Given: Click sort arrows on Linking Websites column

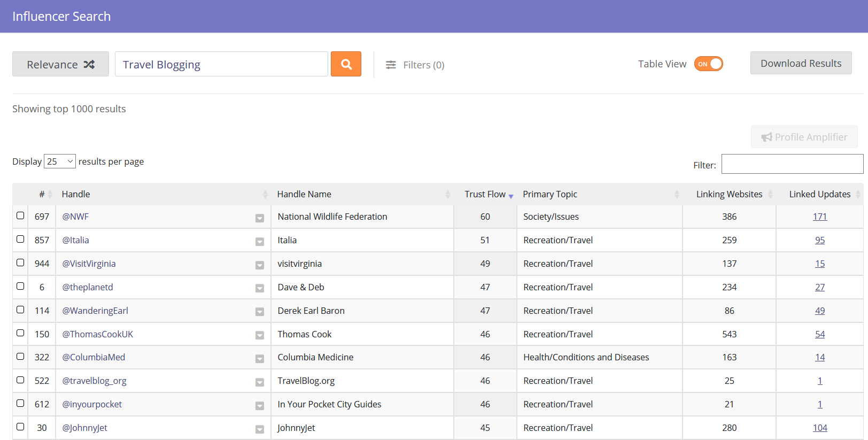Looking at the screenshot, I should click(770, 194).
